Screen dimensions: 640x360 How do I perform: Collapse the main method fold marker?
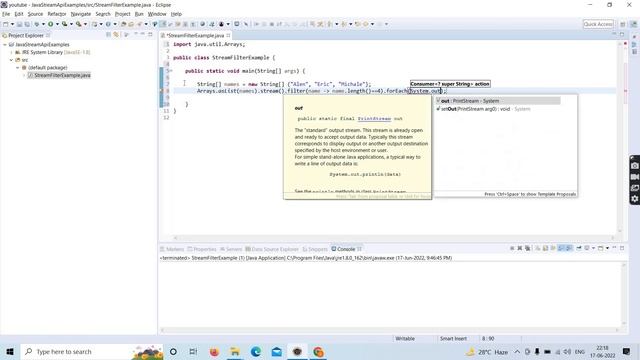171,71
